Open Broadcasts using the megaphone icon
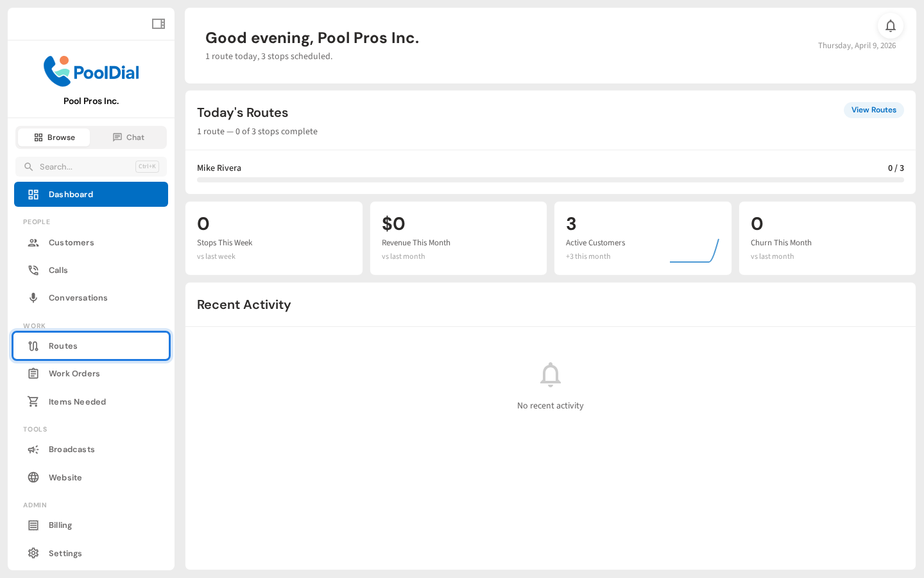 pyautogui.click(x=33, y=449)
